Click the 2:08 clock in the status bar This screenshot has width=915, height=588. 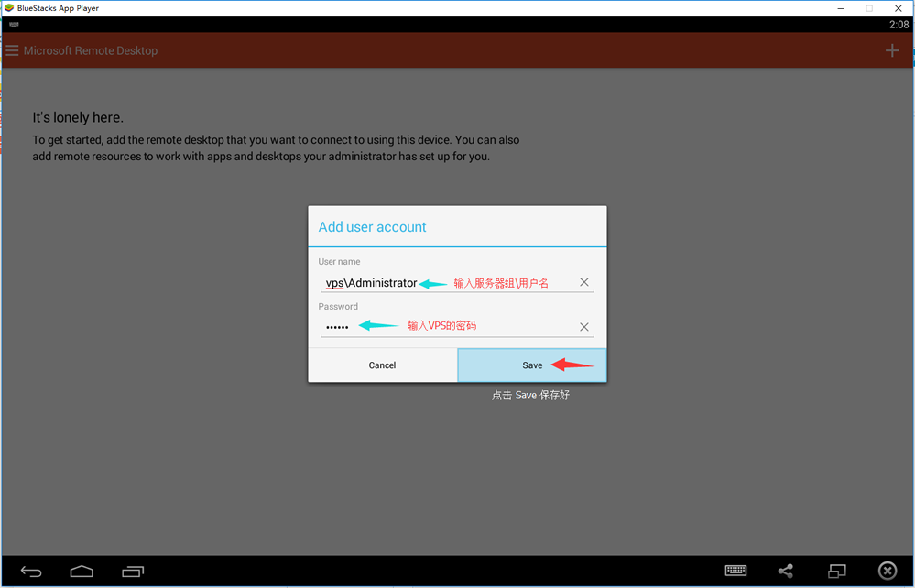click(x=899, y=25)
